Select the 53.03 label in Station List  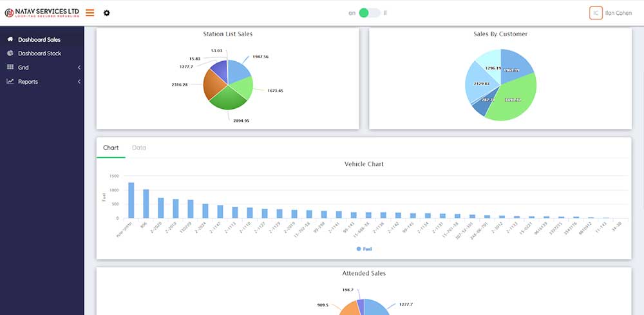pyautogui.click(x=217, y=50)
